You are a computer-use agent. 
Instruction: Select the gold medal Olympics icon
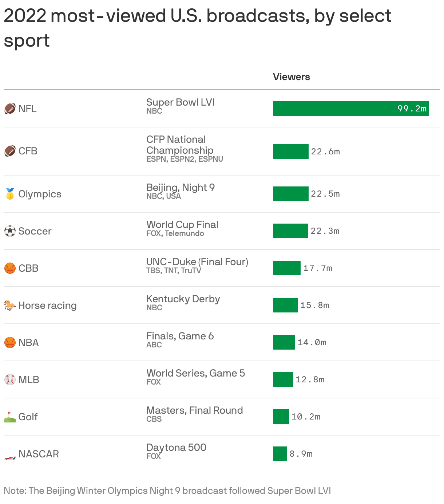pos(10,194)
